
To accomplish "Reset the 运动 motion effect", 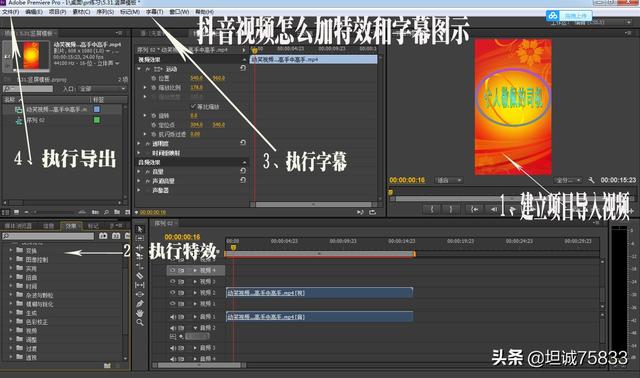I will tap(243, 69).
